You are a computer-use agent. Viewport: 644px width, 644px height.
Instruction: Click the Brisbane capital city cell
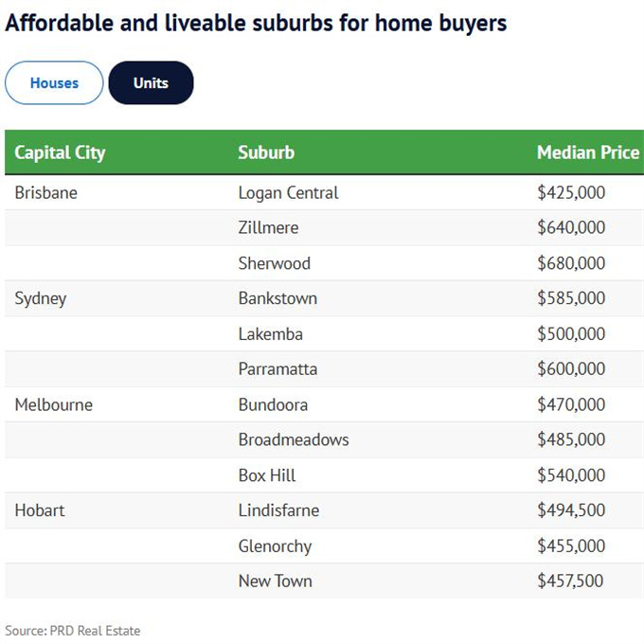pyautogui.click(x=46, y=192)
